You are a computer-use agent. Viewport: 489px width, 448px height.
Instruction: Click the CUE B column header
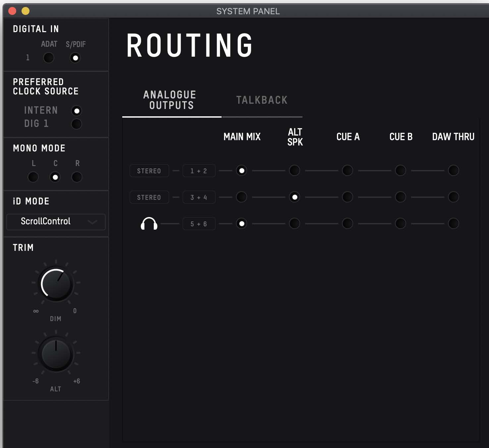click(x=401, y=137)
